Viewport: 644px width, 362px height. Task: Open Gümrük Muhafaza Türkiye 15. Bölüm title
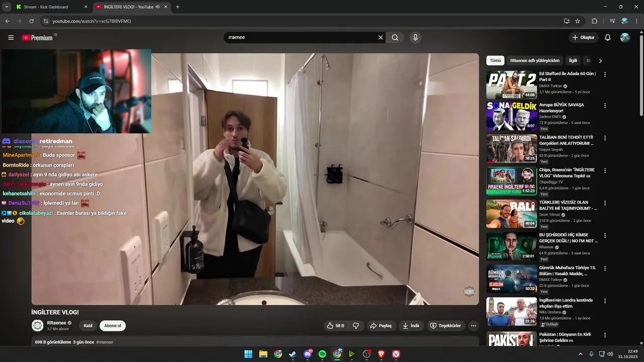568,270
